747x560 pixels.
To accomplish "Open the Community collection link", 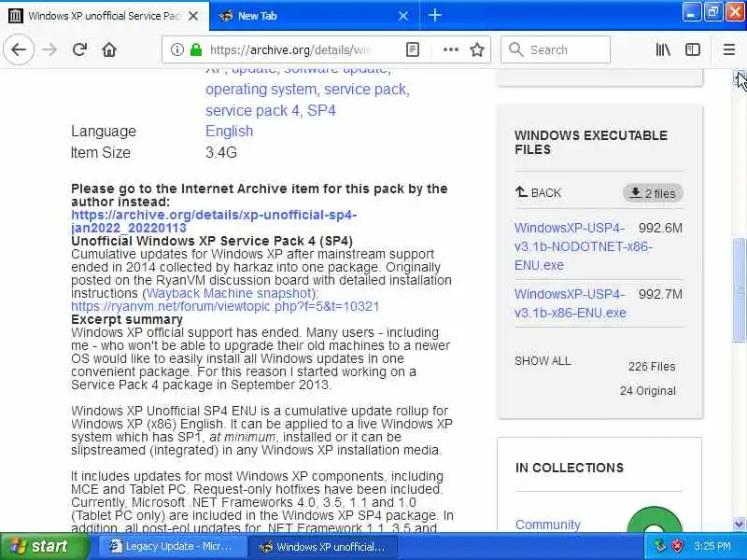I will (x=548, y=525).
